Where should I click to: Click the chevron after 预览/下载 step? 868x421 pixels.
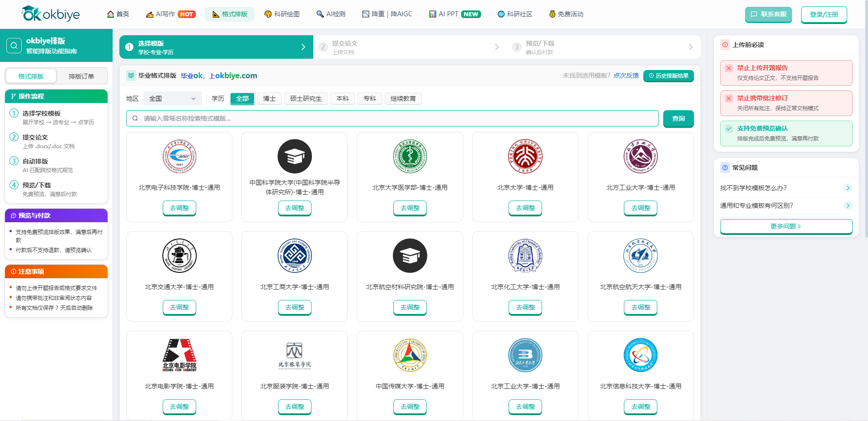[x=691, y=47]
